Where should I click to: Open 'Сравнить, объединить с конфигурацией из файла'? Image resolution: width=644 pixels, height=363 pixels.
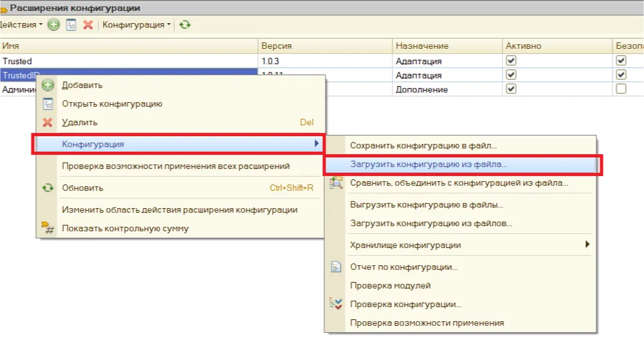tap(459, 183)
